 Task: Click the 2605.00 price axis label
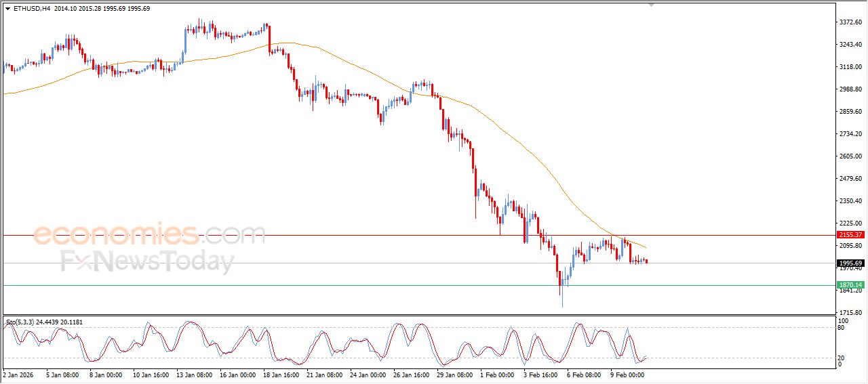[850, 156]
